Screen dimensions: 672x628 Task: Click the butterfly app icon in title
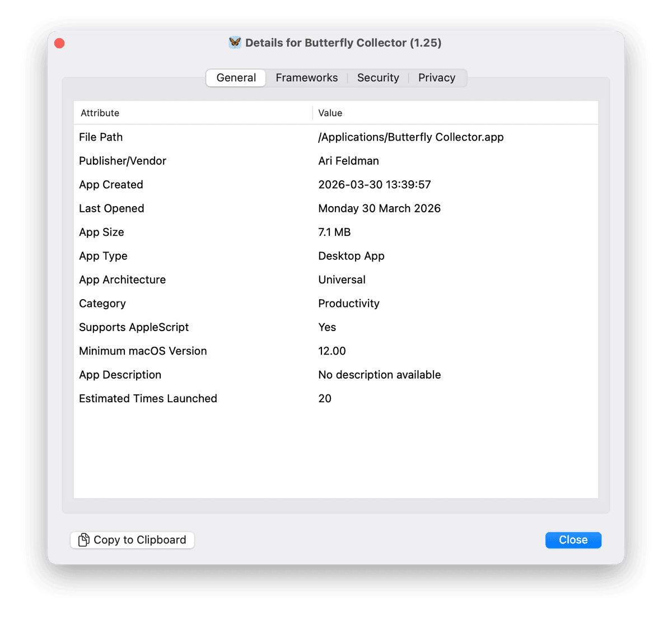pos(235,43)
